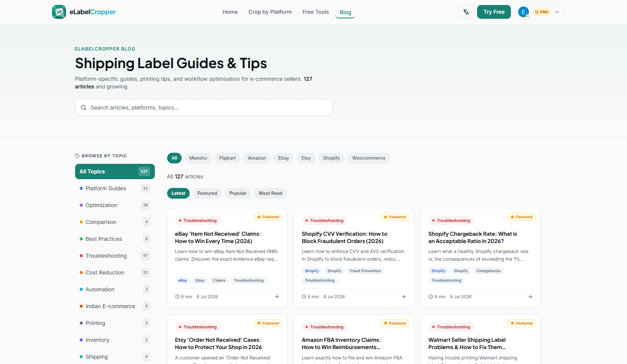627x364 pixels.
Task: Click Featured badge on Walmart card
Action: pyautogui.click(x=521, y=323)
